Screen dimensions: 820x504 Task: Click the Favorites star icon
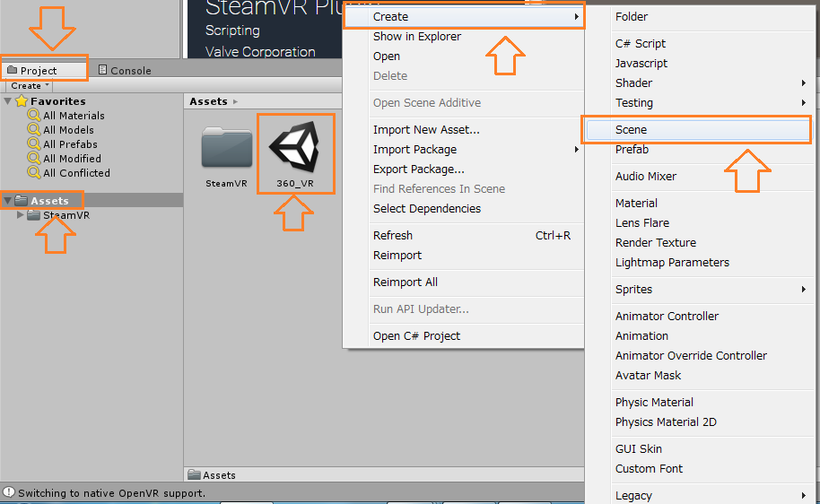point(22,101)
